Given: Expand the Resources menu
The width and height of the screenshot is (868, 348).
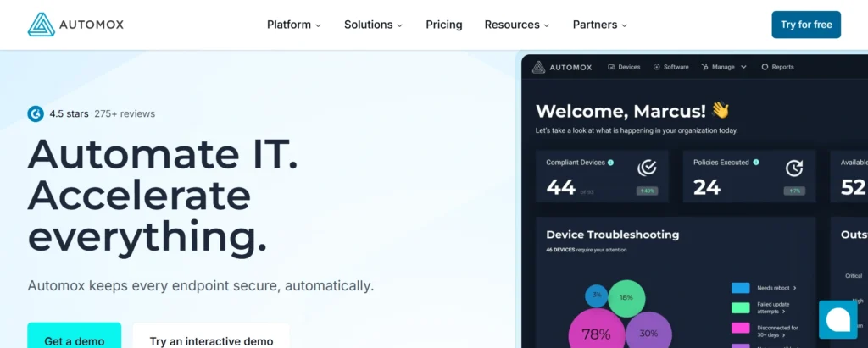Looking at the screenshot, I should (517, 25).
